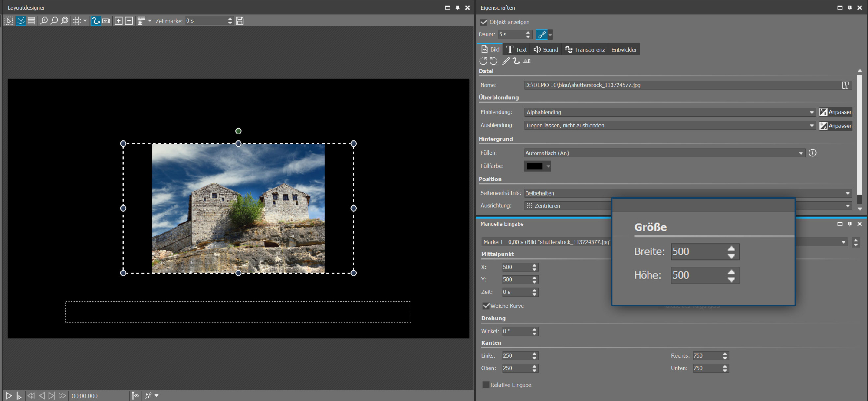Click Anpassen button next to Ausblendung
Image resolution: width=868 pixels, height=401 pixels.
point(835,126)
